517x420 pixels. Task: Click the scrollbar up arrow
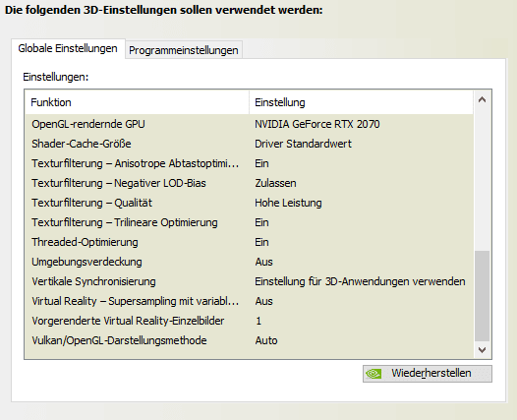click(482, 99)
